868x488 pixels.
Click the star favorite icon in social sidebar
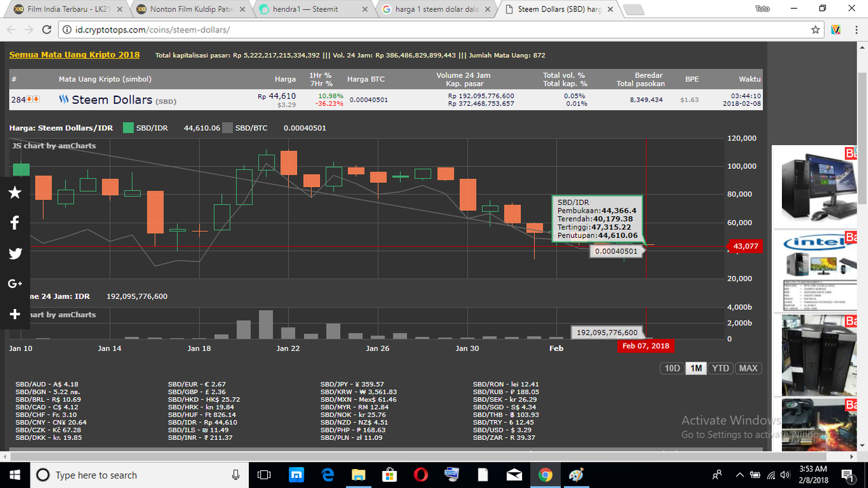15,192
